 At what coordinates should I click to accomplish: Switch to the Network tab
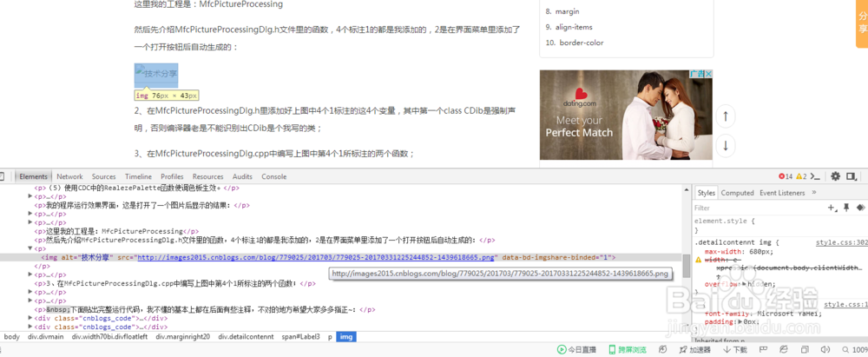69,176
